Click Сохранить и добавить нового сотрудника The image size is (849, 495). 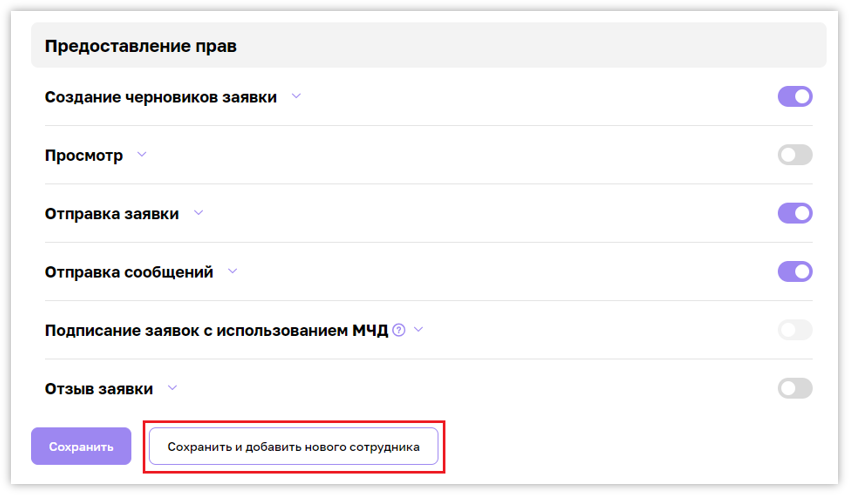[x=293, y=446]
